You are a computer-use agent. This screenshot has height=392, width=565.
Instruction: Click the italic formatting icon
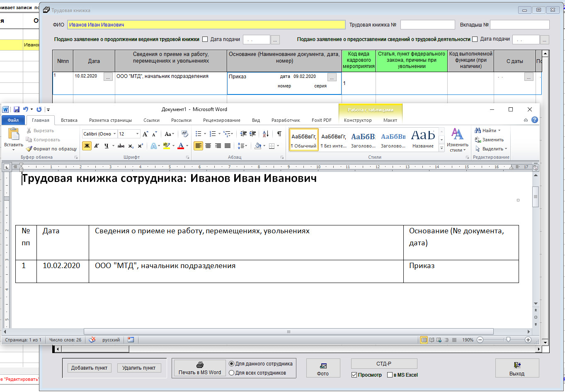96,146
